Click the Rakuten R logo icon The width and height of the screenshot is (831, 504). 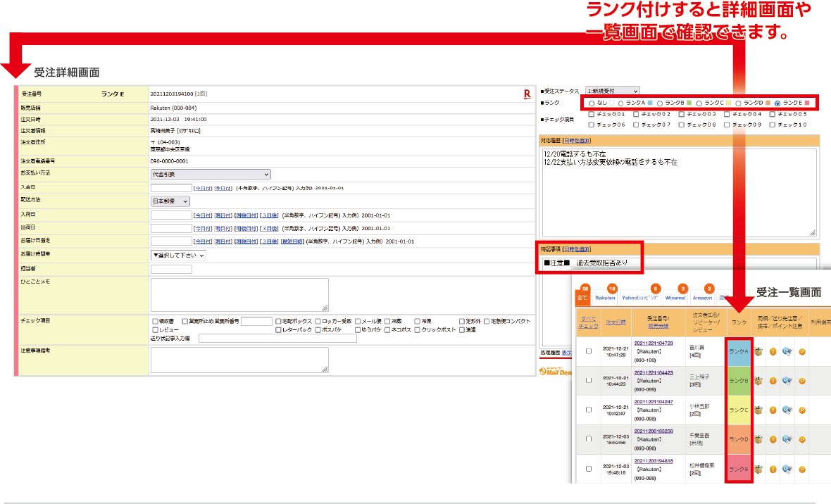(x=527, y=94)
